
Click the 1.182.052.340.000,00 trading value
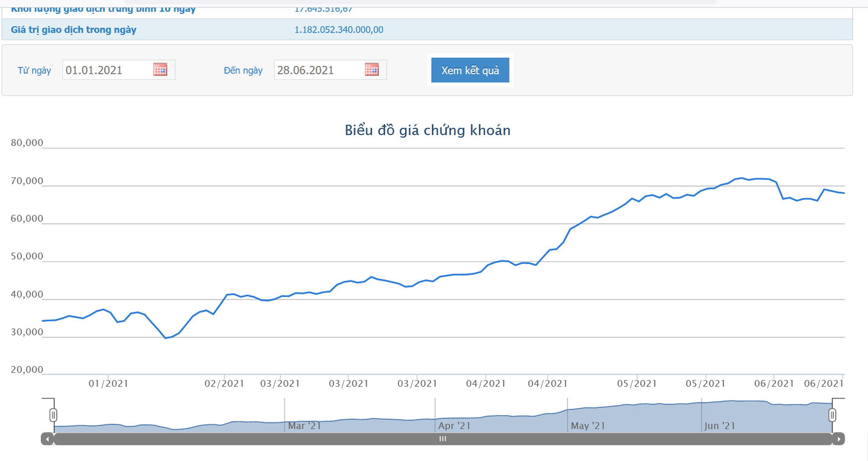[x=339, y=30]
